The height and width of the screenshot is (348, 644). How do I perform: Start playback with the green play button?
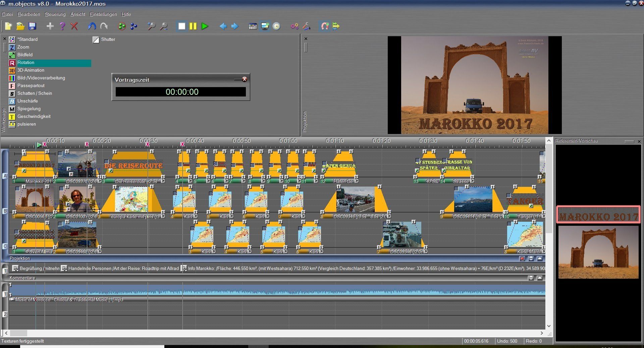[205, 26]
